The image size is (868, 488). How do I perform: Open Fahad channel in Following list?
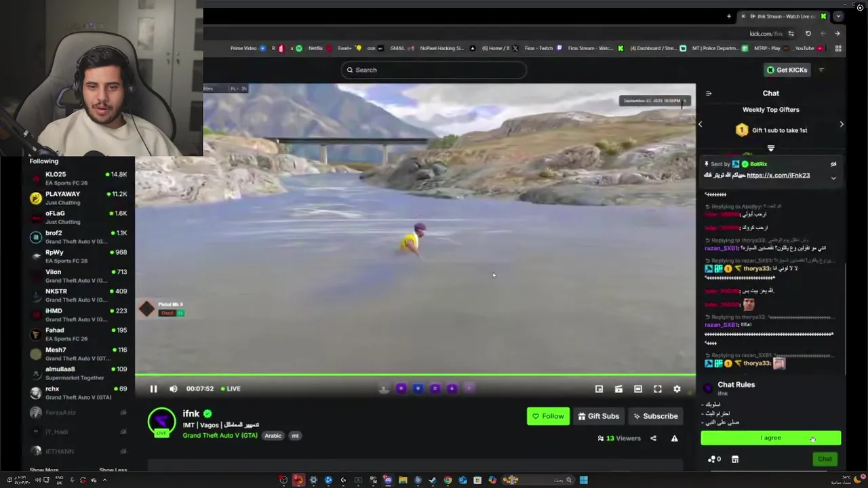78,334
